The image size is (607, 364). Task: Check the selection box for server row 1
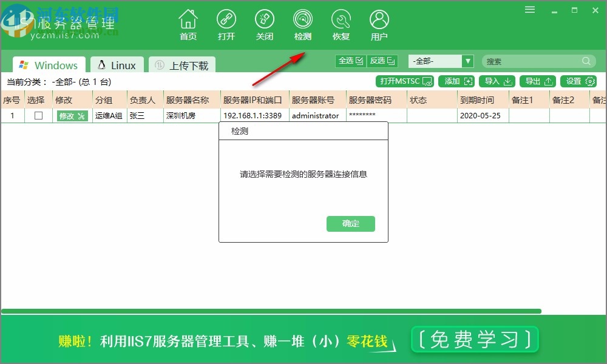point(37,115)
